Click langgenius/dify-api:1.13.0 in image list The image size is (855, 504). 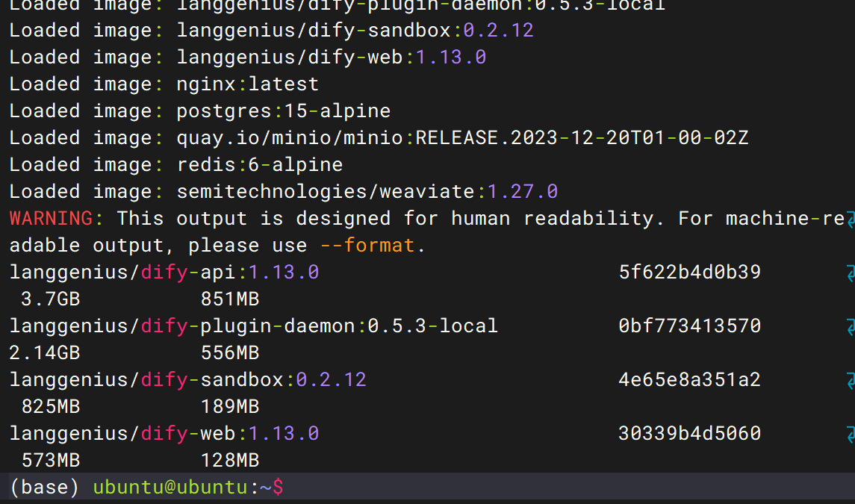pyautogui.click(x=164, y=272)
